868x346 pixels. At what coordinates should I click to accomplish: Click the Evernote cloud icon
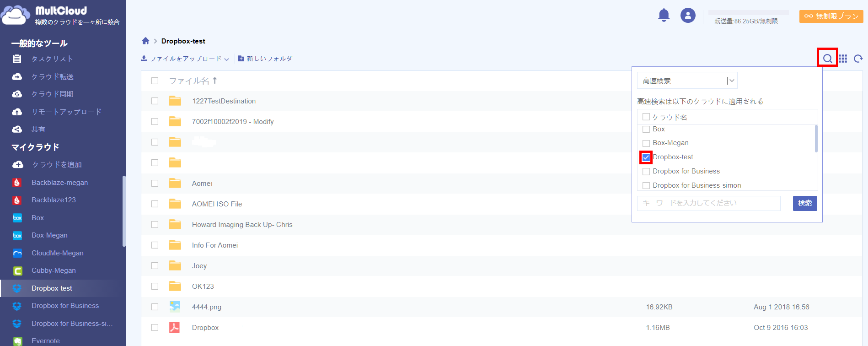click(17, 341)
